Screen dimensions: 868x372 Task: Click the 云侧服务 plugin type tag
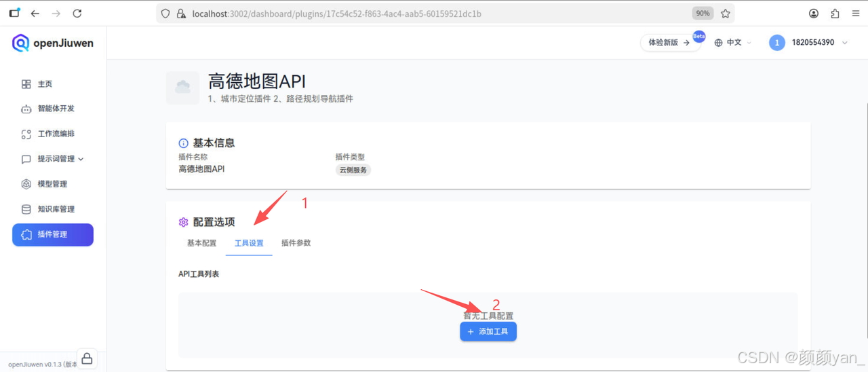[x=353, y=170]
